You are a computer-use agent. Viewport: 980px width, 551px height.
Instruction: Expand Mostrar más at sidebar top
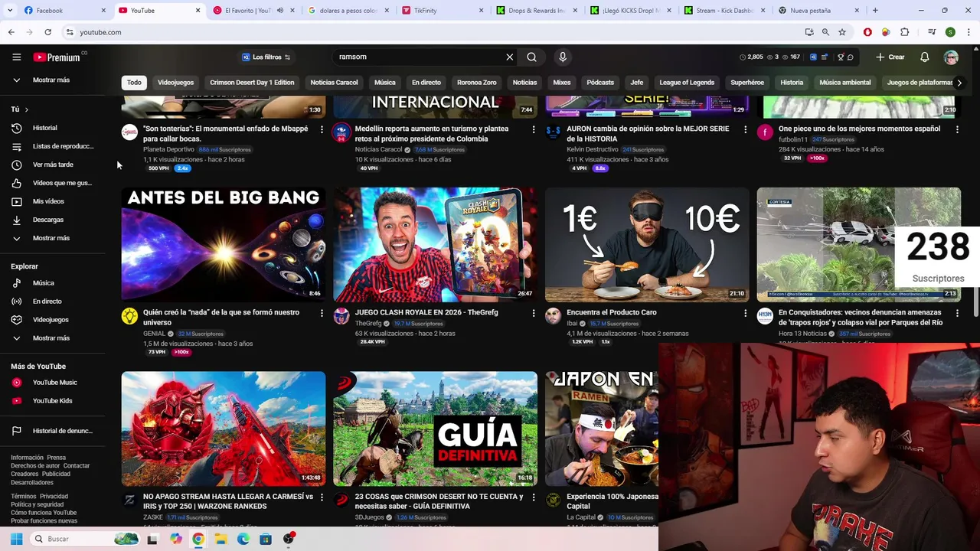53,80
